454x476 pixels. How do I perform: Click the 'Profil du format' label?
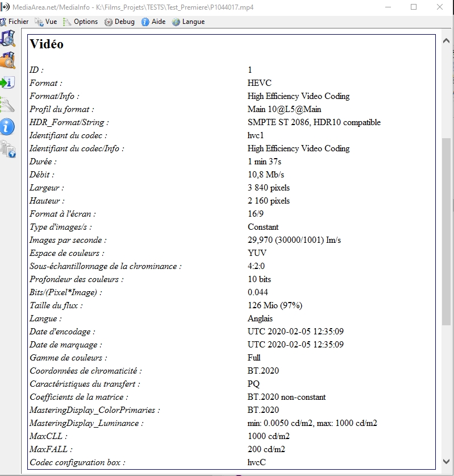click(x=62, y=109)
